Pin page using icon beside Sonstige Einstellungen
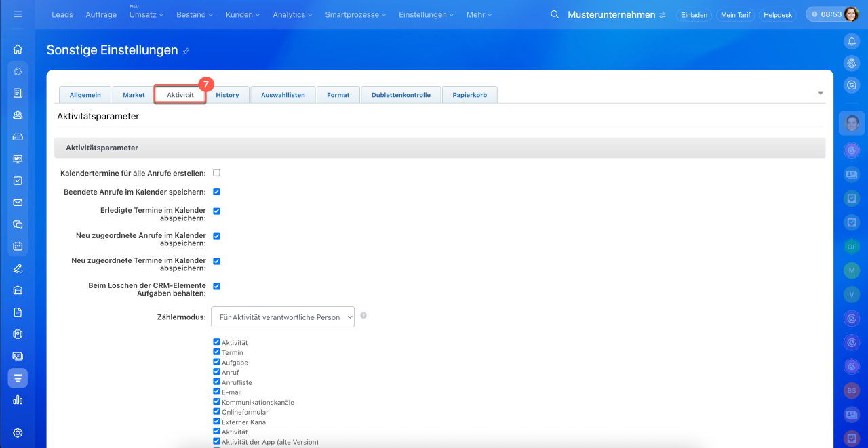This screenshot has width=868, height=448. pyautogui.click(x=186, y=51)
